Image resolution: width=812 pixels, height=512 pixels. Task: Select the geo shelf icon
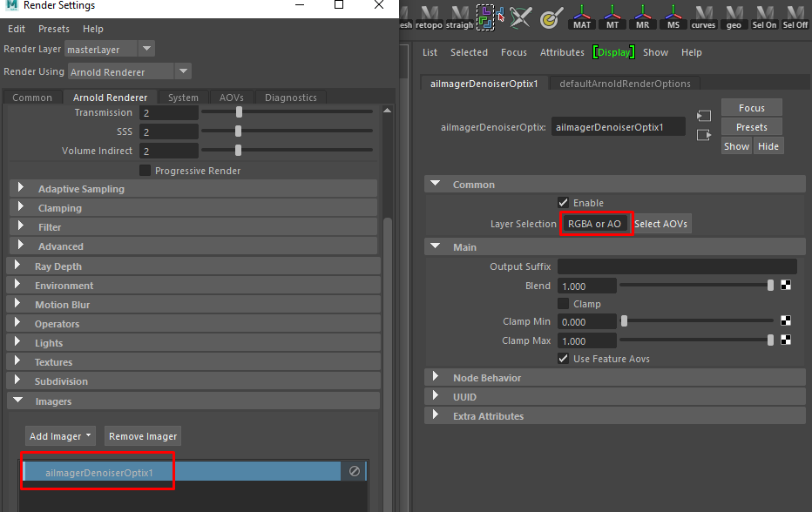click(x=734, y=16)
